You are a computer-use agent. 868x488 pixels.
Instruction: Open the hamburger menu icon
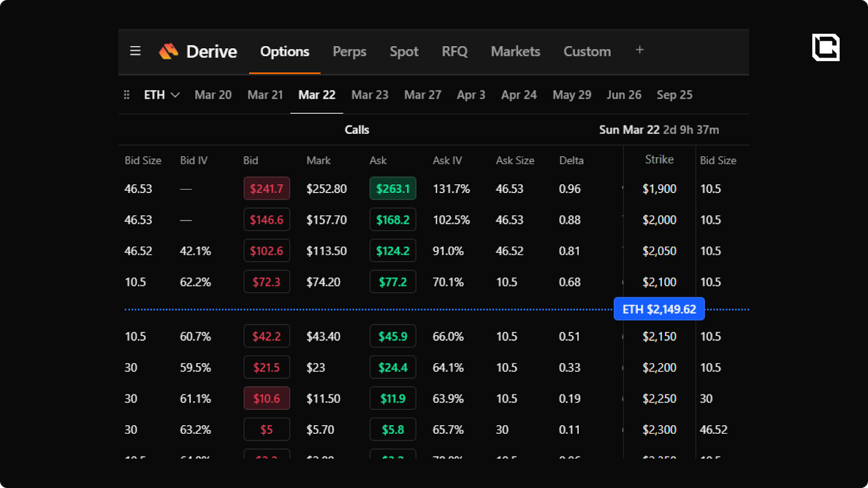[x=135, y=51]
